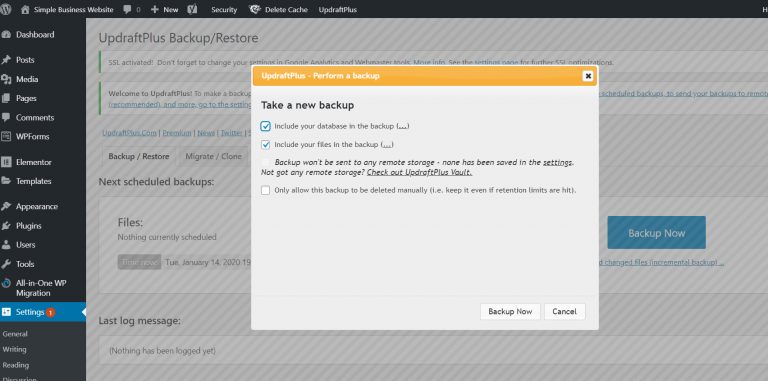This screenshot has height=381, width=768.
Task: Open the Media icon in sidebar
Action: click(6, 79)
